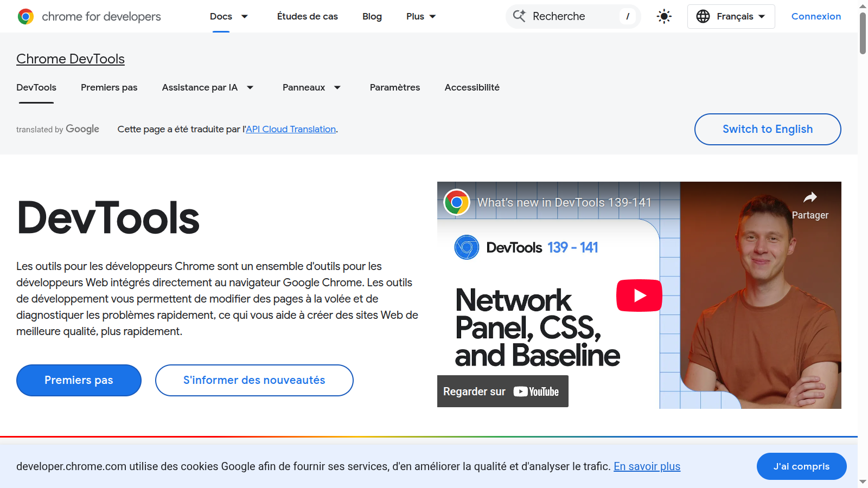Click the globe language icon

703,17
